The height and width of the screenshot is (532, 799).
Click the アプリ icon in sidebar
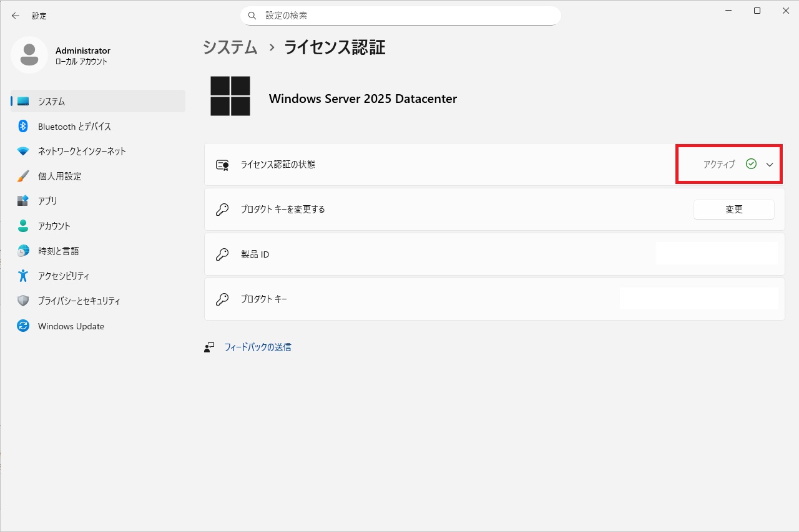[23, 201]
